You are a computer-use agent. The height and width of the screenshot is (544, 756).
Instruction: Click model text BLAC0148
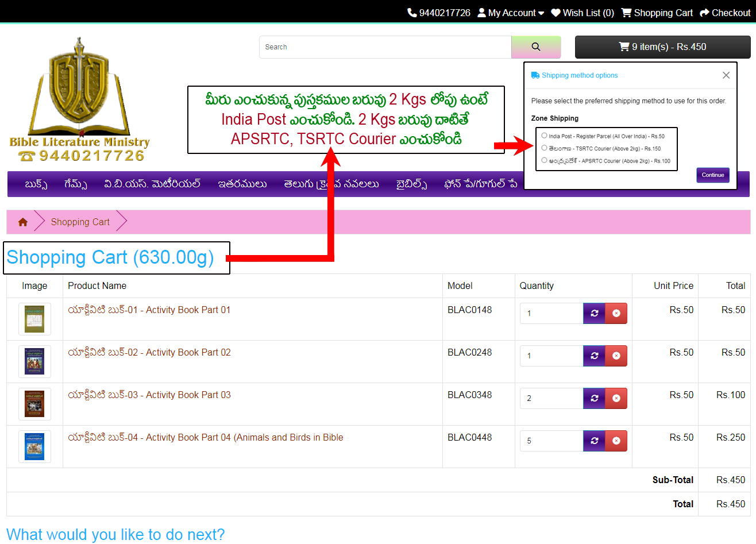pos(469,310)
